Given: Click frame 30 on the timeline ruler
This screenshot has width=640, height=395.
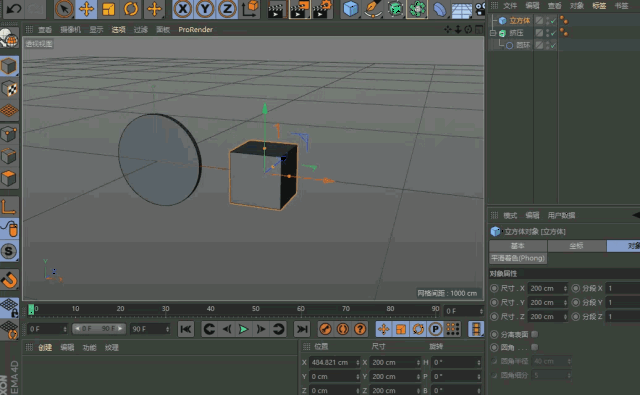Looking at the screenshot, I should 165,309.
